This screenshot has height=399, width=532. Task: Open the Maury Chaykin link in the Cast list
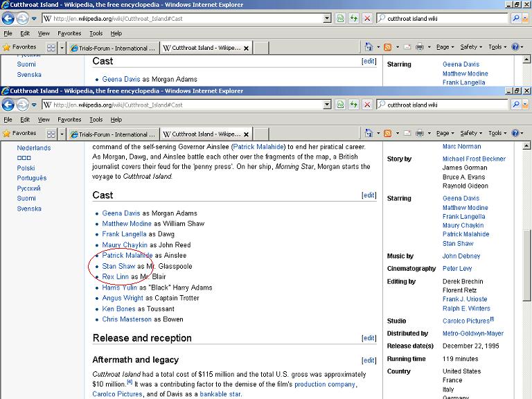(125, 245)
